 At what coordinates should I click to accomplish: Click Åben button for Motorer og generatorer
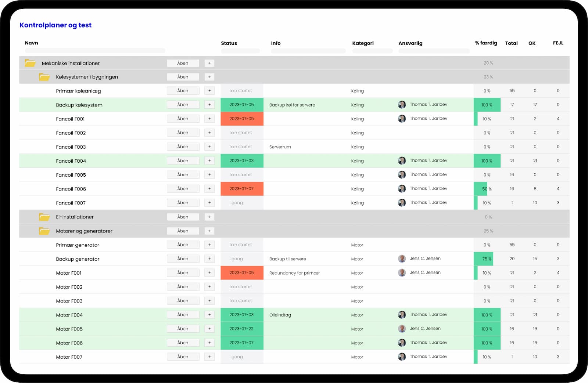point(183,231)
